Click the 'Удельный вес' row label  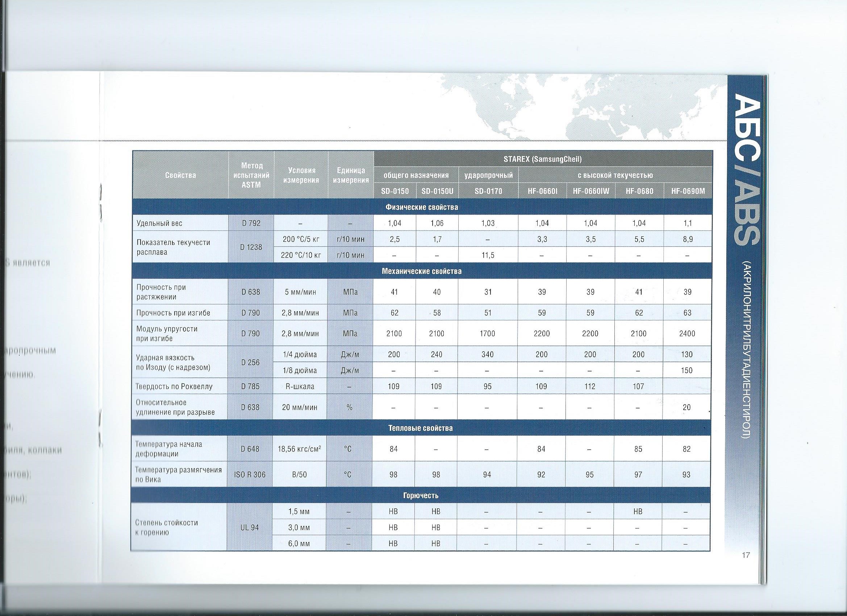[x=159, y=223]
